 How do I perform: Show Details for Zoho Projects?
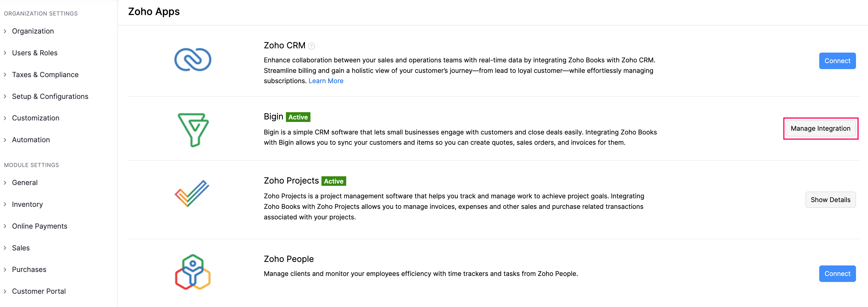pos(830,200)
